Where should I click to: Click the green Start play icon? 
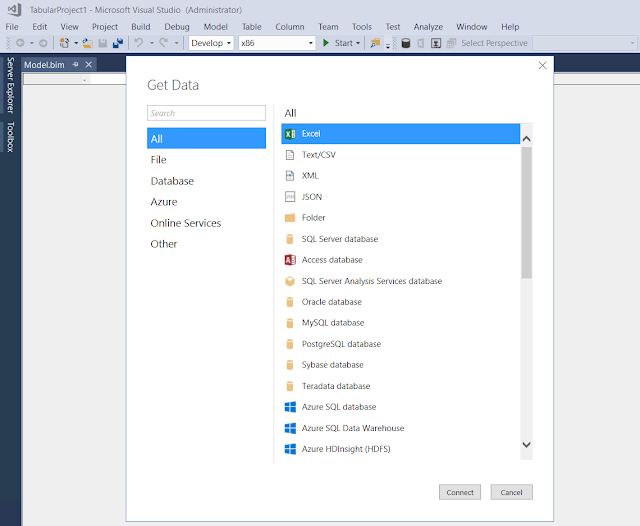(326, 43)
